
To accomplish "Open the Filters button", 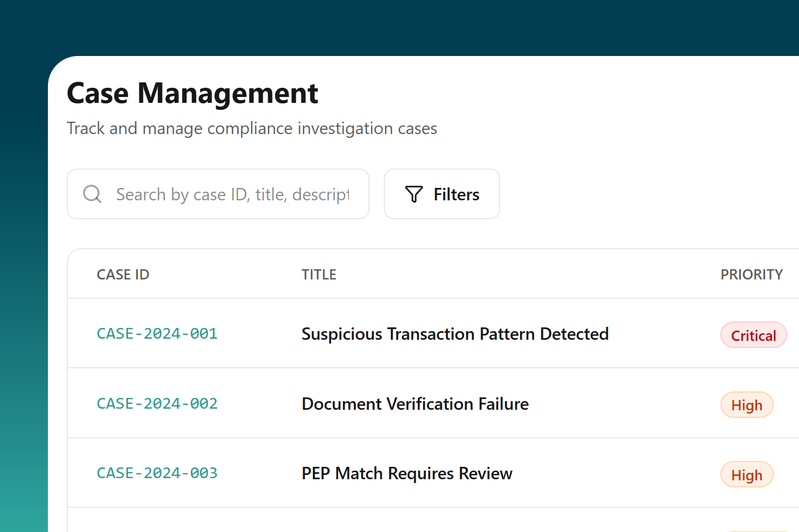I will 441,194.
